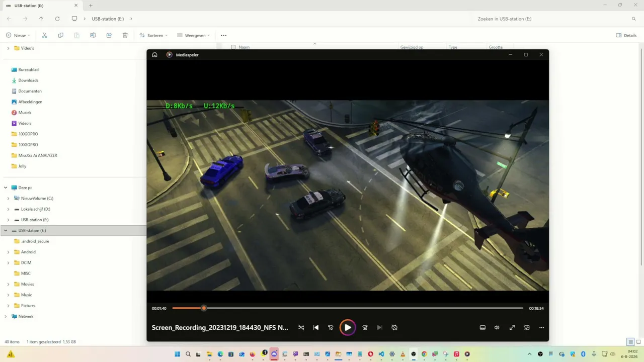Expand the Netwerk node

point(6,316)
